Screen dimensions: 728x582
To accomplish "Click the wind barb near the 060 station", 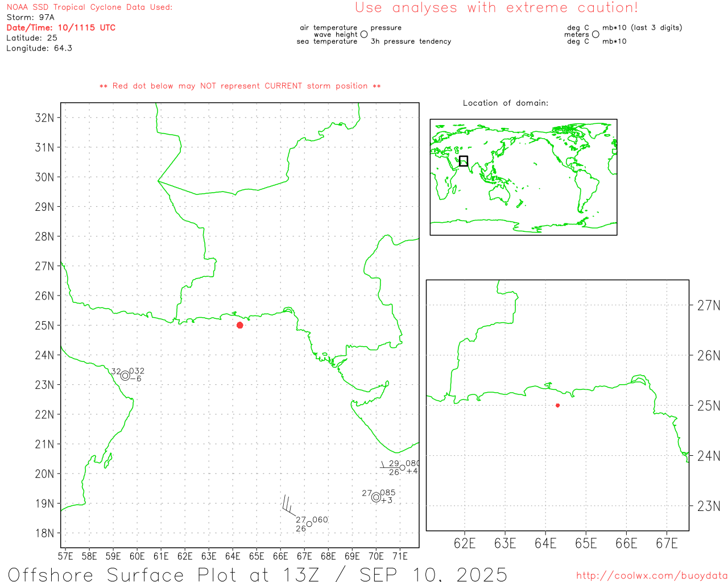I will pos(289,505).
